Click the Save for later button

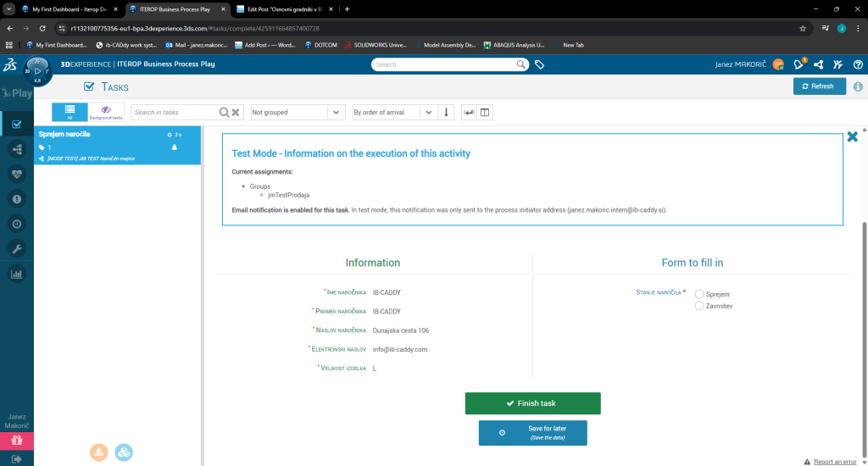click(x=532, y=433)
